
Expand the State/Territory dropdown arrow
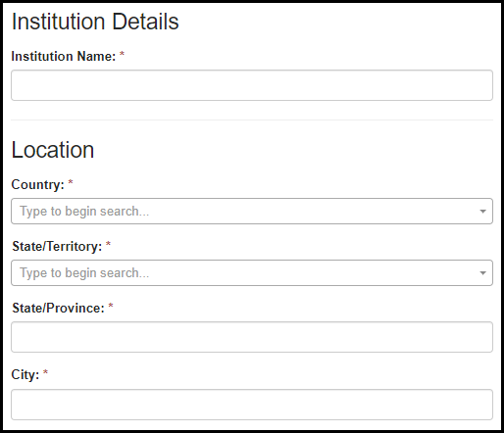482,273
